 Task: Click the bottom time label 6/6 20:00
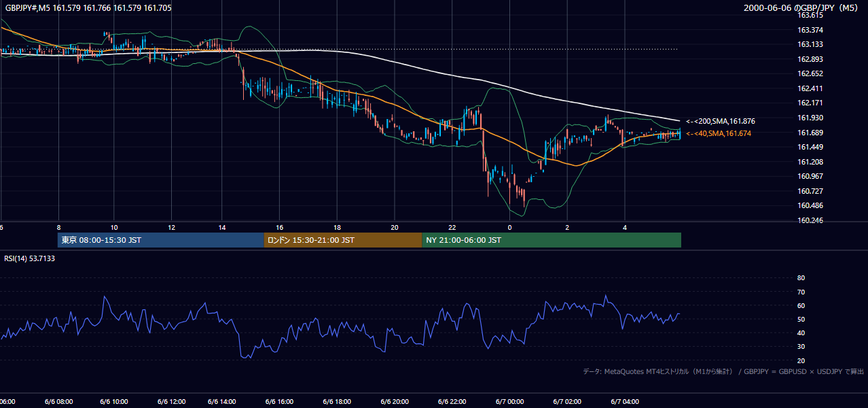393,402
